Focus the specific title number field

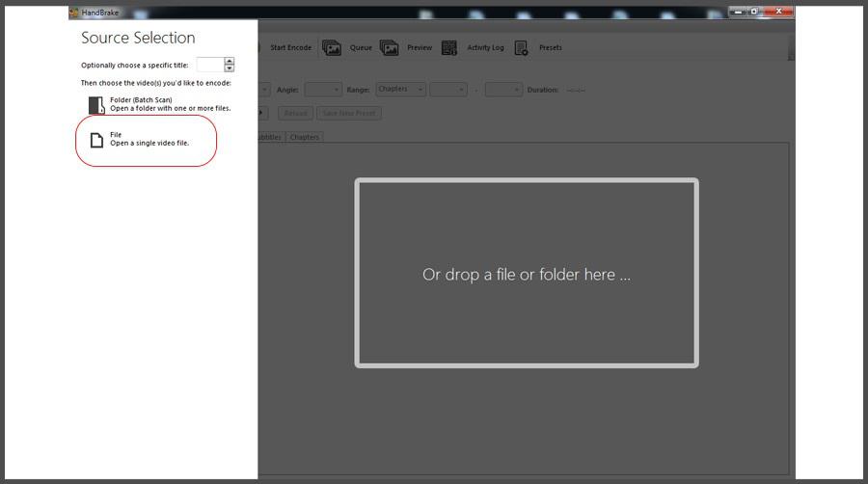210,65
